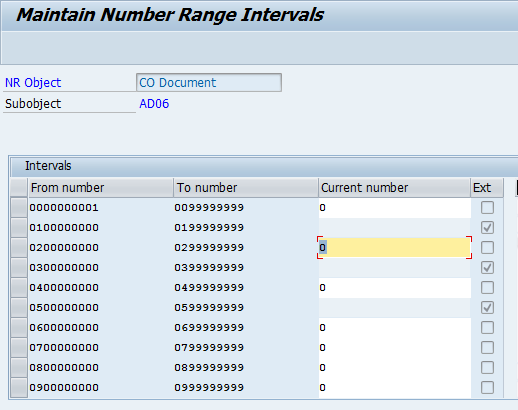Click the highlighted Current number field of row 0200000000

click(394, 247)
